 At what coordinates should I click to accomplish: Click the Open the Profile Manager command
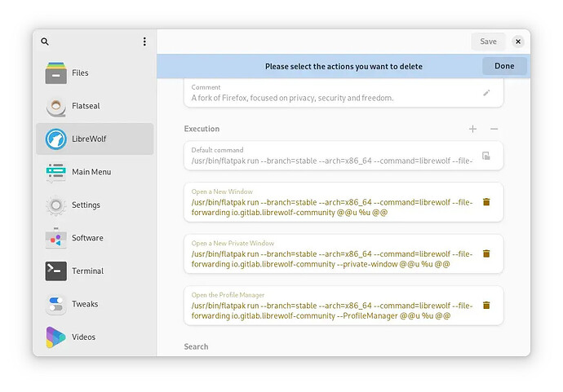pyautogui.click(x=332, y=311)
